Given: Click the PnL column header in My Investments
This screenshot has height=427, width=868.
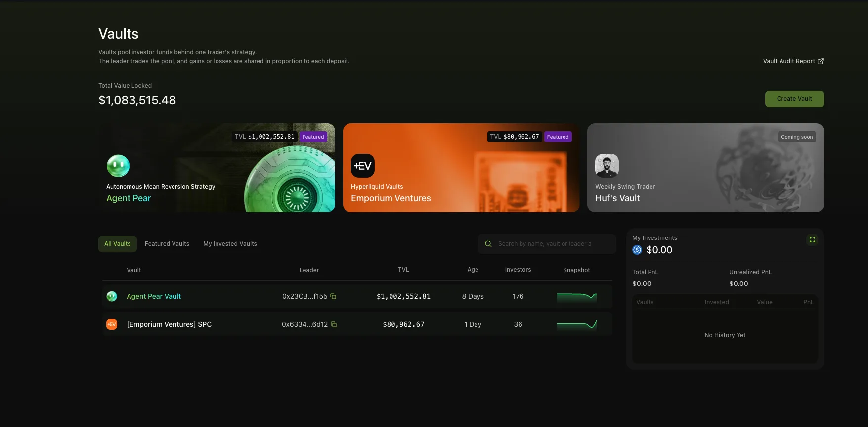Looking at the screenshot, I should click(x=809, y=302).
